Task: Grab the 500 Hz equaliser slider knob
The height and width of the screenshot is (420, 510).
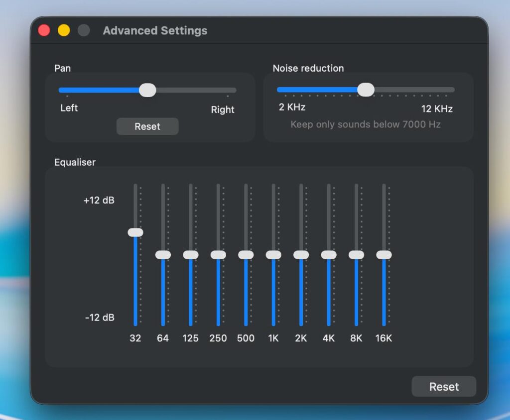Action: pyautogui.click(x=246, y=255)
